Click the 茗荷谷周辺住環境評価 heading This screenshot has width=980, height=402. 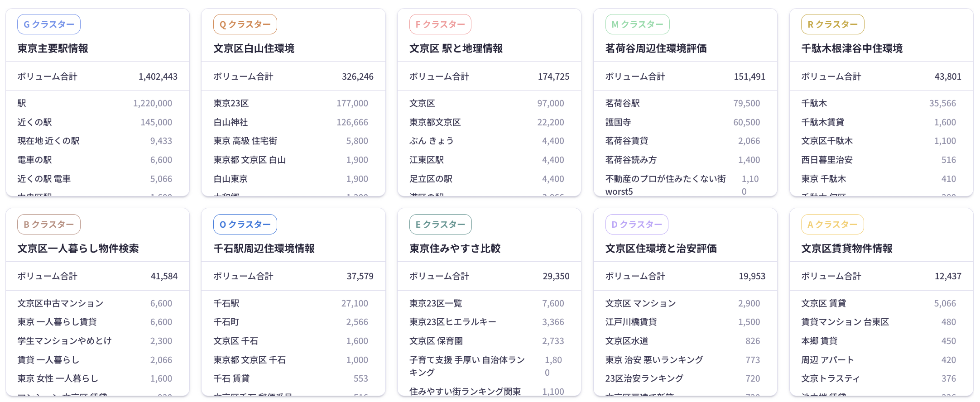tap(656, 48)
